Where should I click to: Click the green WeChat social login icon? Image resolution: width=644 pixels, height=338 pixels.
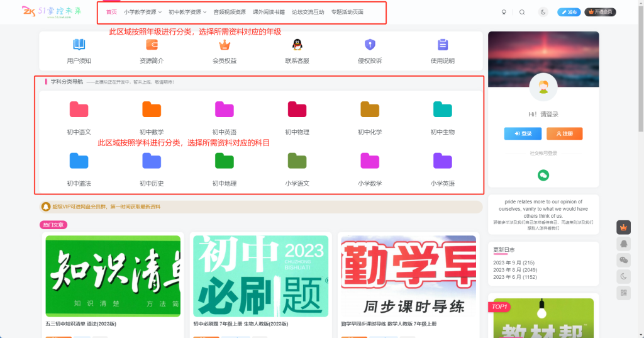coord(543,175)
